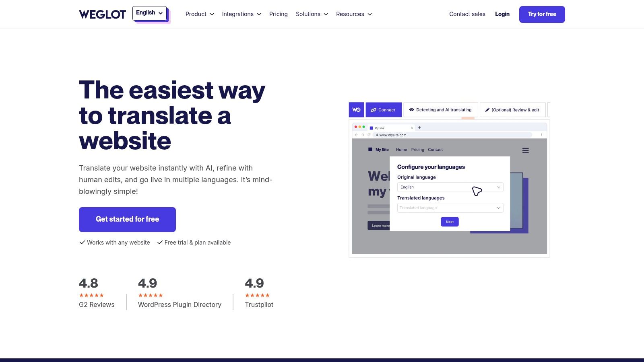Viewport: 644px width, 362px height.
Task: Click Home in the demo site nav
Action: pos(401,150)
